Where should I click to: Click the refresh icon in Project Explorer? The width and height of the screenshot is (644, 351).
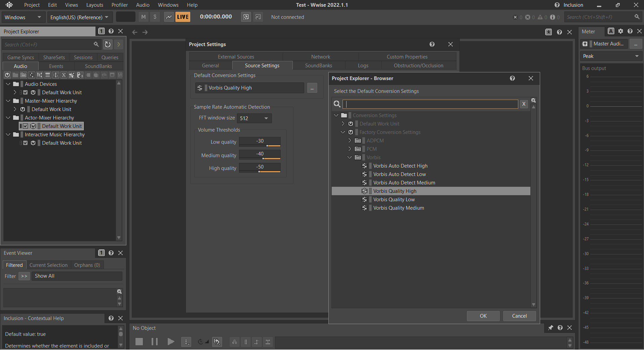click(x=108, y=44)
